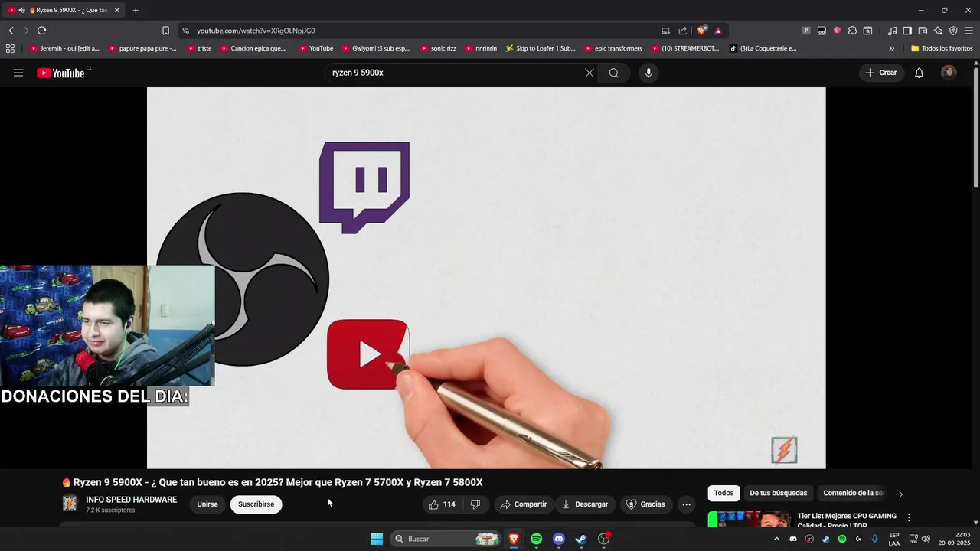Open the Cancion epica bookmark
The image size is (980, 551).
[253, 48]
